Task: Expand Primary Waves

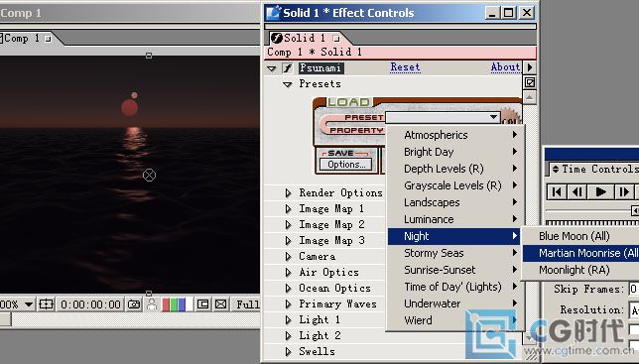Action: pyautogui.click(x=288, y=304)
